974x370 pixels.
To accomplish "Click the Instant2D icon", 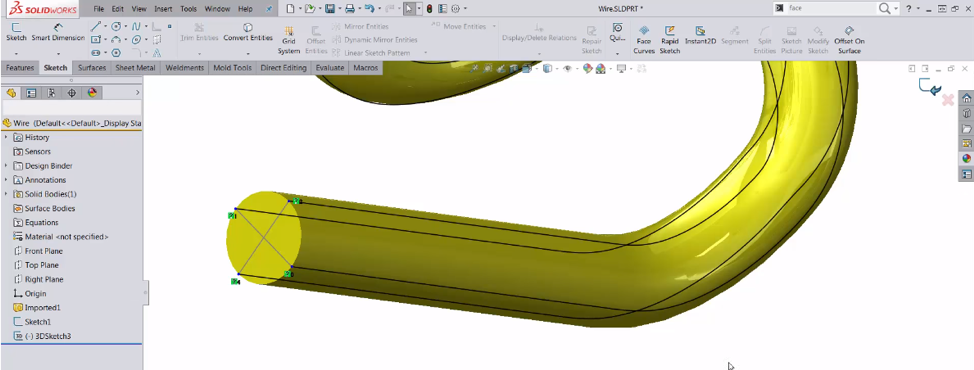I will coord(700,35).
